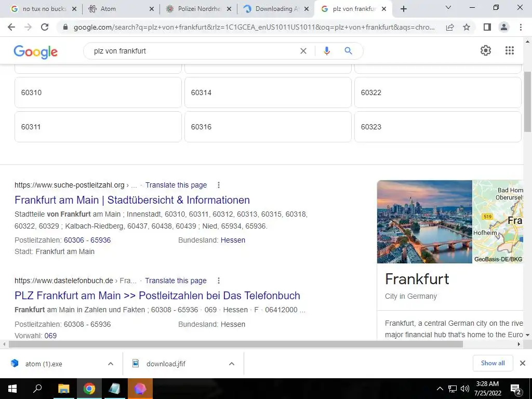
Task: Clear the Google search box text
Action: pyautogui.click(x=303, y=51)
